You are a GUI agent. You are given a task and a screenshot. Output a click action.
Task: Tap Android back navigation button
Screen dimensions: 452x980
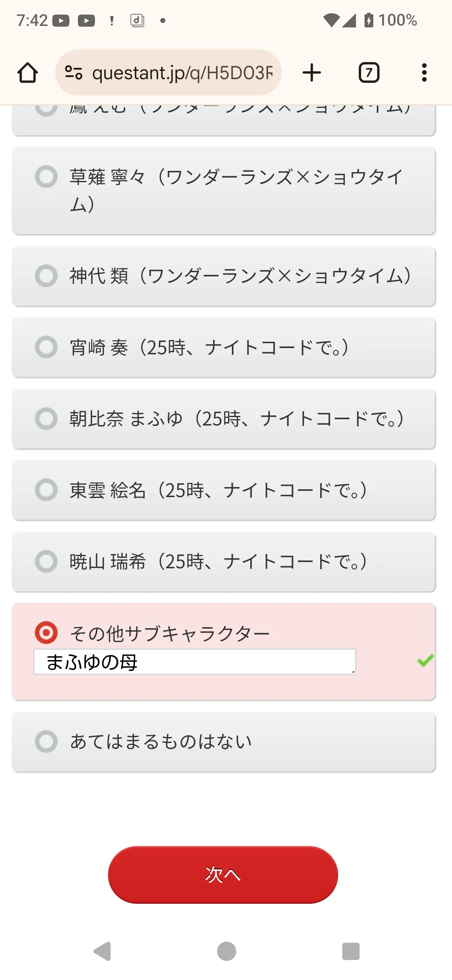pyautogui.click(x=102, y=951)
